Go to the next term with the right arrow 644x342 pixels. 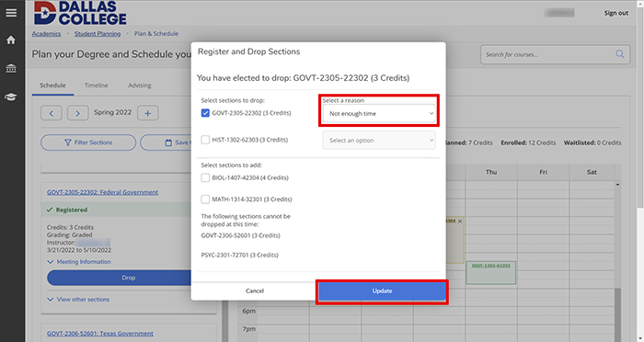pyautogui.click(x=77, y=113)
